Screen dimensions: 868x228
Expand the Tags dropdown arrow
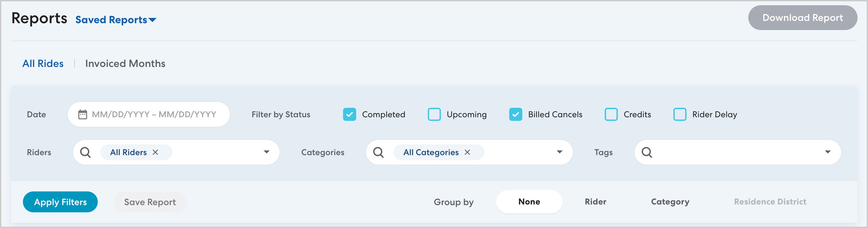[827, 152]
